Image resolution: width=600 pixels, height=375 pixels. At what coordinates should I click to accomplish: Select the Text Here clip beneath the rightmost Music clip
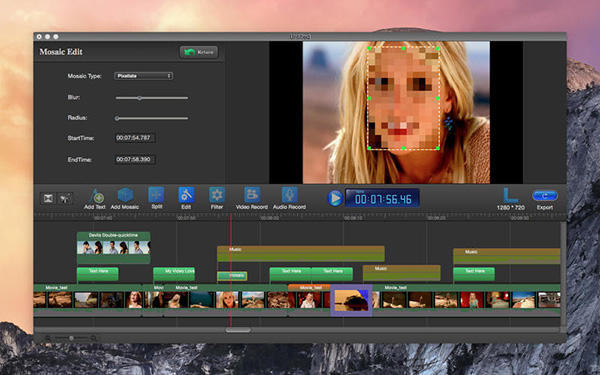474,274
